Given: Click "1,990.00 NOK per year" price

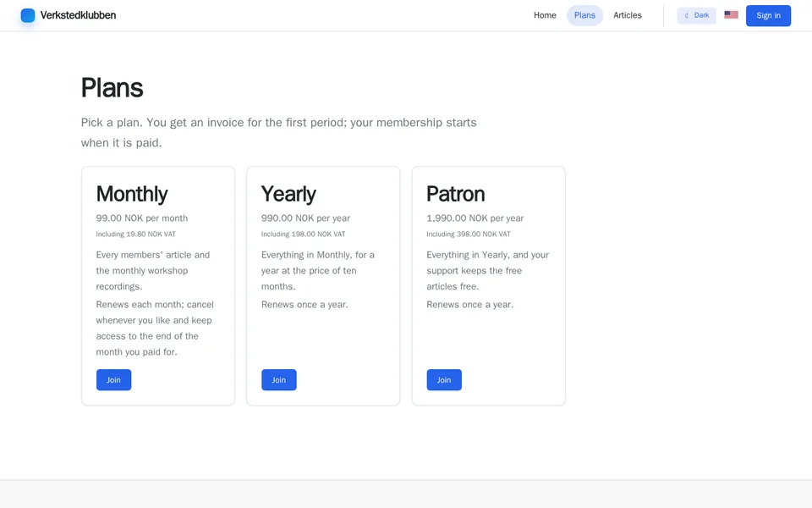Looking at the screenshot, I should (x=475, y=218).
